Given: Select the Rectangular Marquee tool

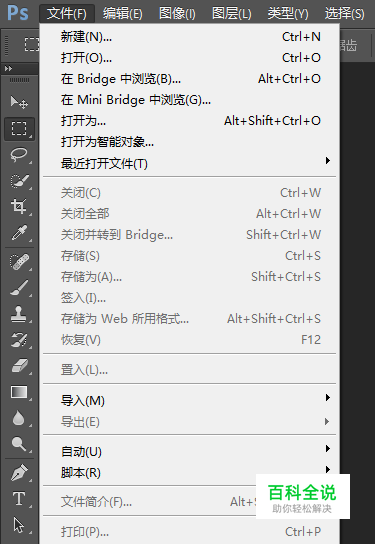Looking at the screenshot, I should [19, 129].
